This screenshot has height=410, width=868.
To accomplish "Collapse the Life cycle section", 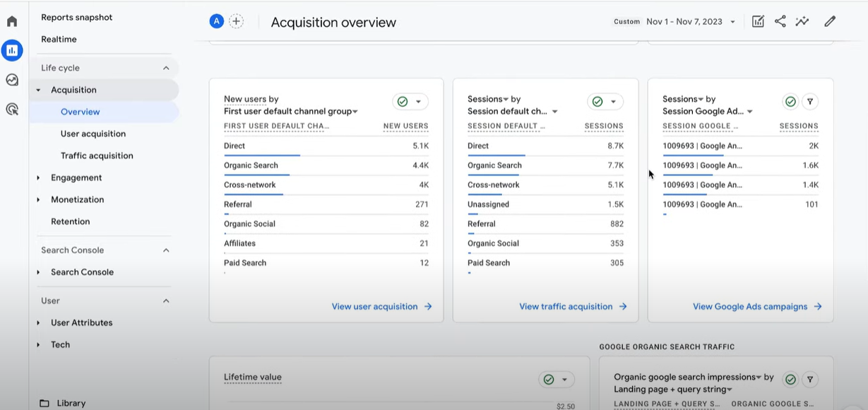I will 166,68.
